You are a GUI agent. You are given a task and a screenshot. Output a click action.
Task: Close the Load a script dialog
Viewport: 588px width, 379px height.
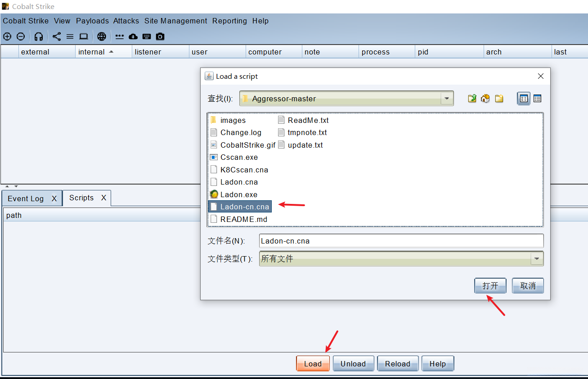click(541, 77)
